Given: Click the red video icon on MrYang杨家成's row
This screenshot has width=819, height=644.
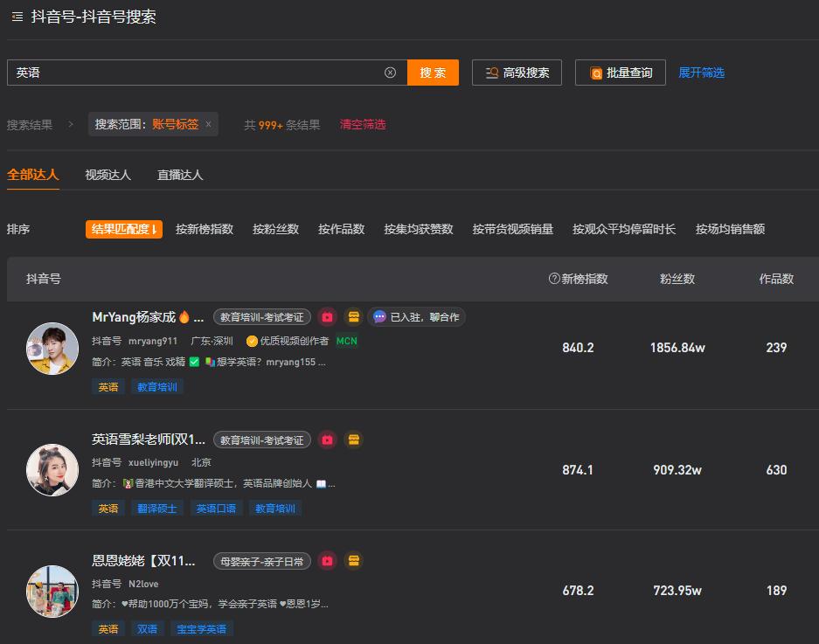Looking at the screenshot, I should [x=328, y=317].
